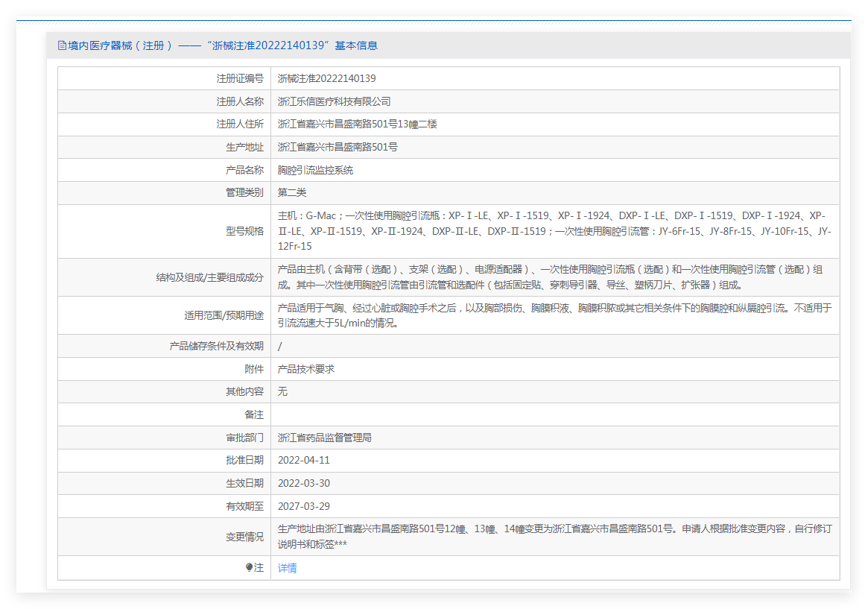Click the management category value 第二类

pos(292,193)
